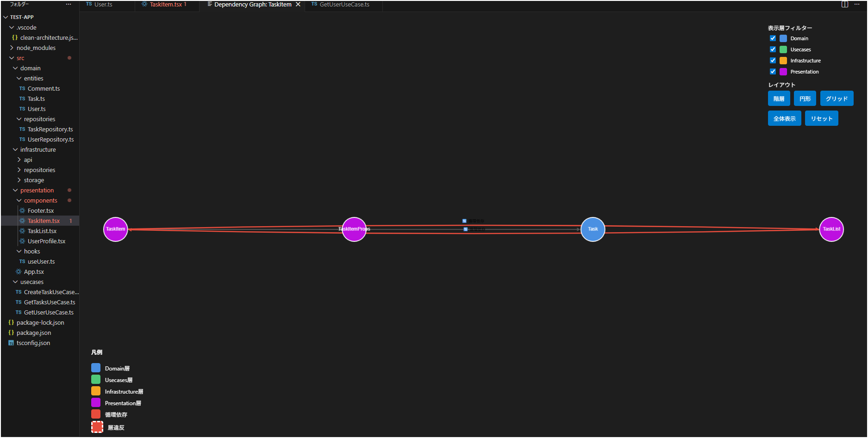The image size is (868, 438).
Task: Collapse the .vscode folder
Action: click(12, 27)
